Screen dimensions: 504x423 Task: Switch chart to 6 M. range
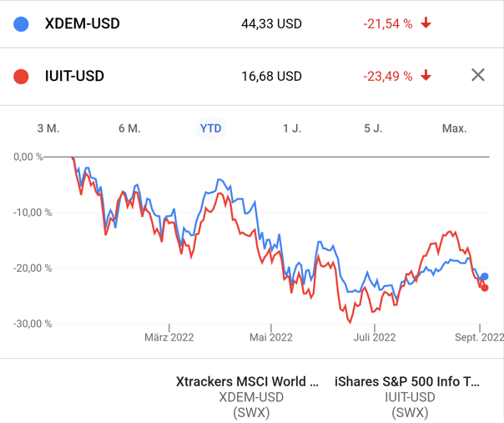click(129, 128)
